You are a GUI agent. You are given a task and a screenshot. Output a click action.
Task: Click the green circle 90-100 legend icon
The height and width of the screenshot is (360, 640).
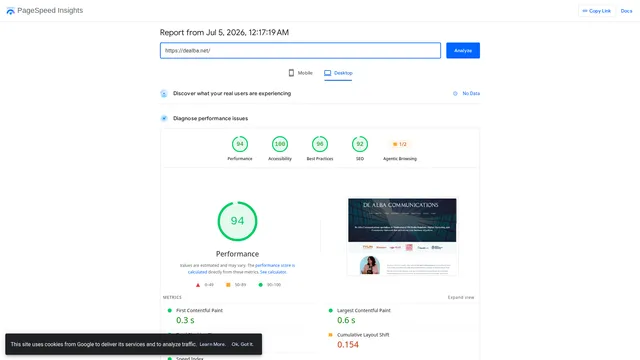[260, 284]
